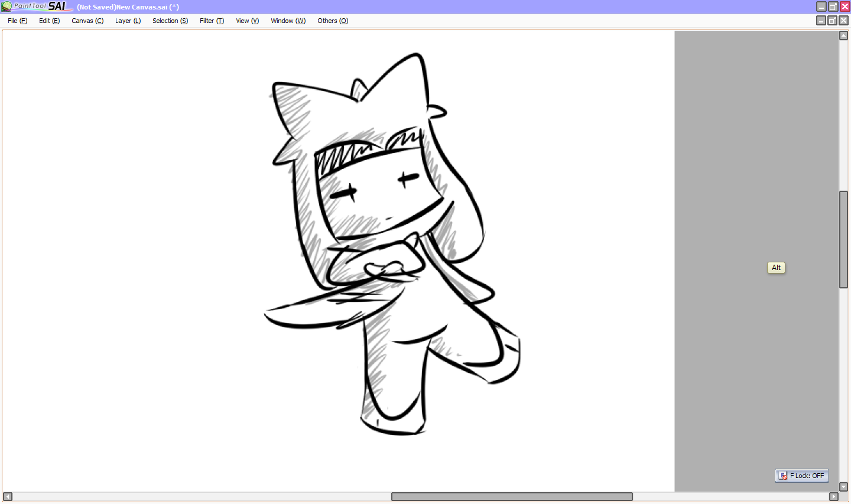The width and height of the screenshot is (851, 504).
Task: Open the Selection menu
Action: pyautogui.click(x=170, y=21)
